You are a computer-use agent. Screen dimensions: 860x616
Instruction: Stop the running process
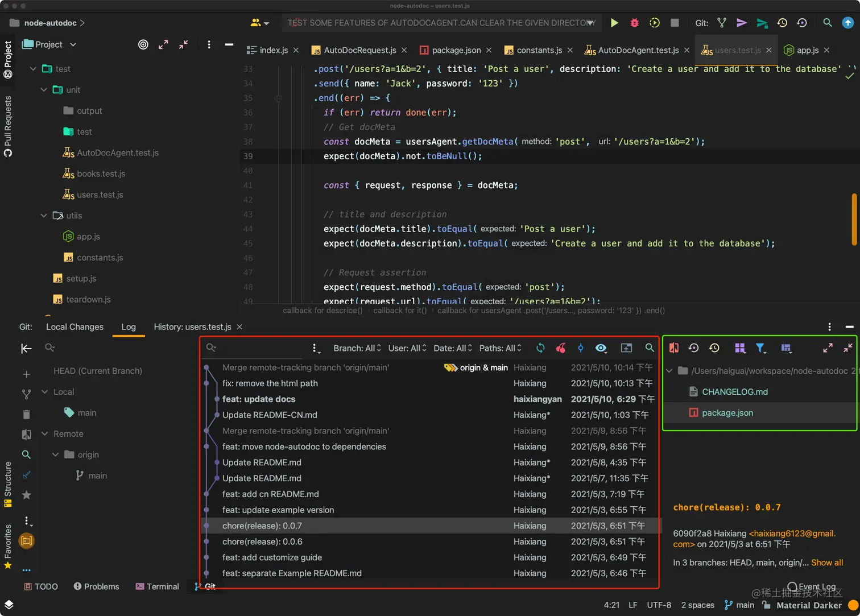click(x=675, y=23)
